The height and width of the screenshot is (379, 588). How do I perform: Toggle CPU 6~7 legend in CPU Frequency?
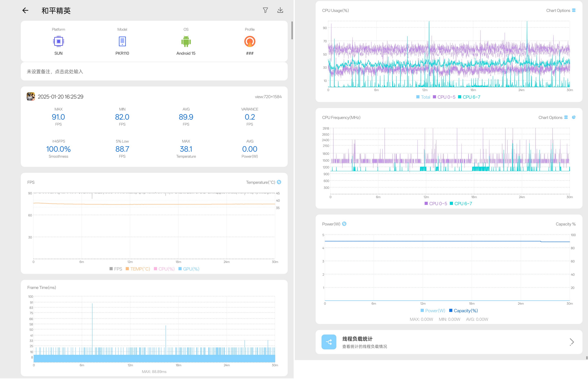(461, 204)
